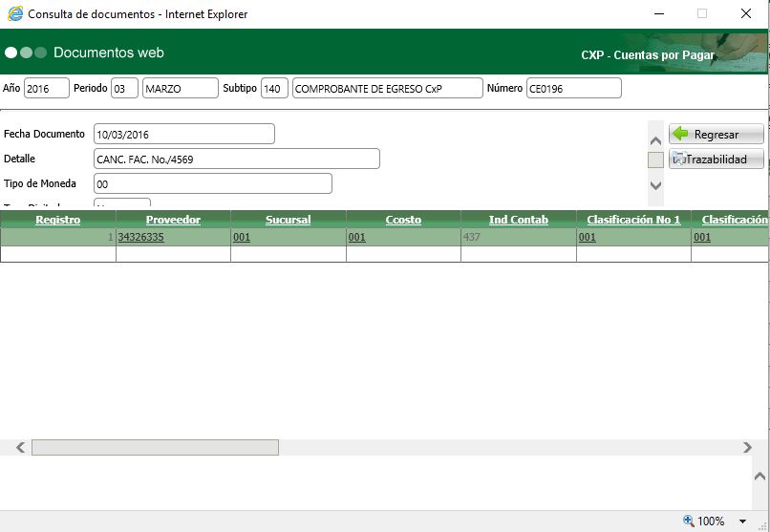This screenshot has height=532, width=770.
Task: Click the form panel scrollbar thumb
Action: point(655,160)
